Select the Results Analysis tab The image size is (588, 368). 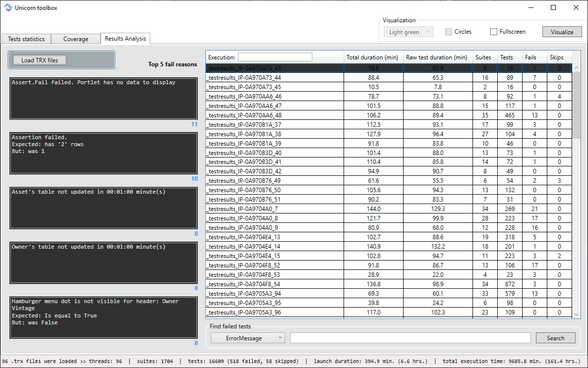[125, 39]
